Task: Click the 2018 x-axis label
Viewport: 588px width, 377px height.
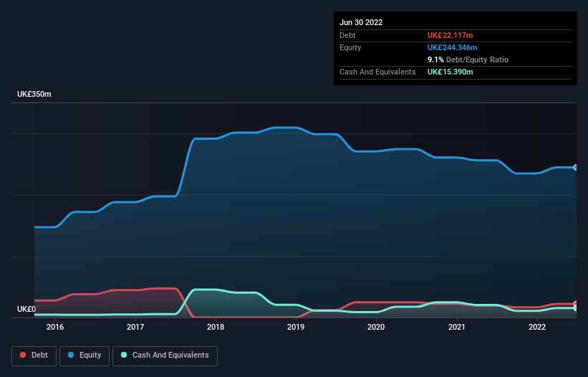Action: [216, 327]
